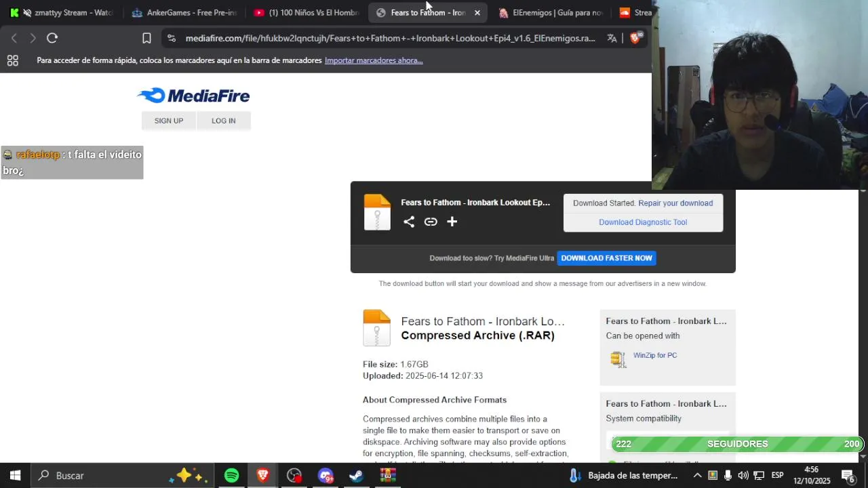This screenshot has width=868, height=488.
Task: Click the ESP language indicator
Action: [x=778, y=475]
